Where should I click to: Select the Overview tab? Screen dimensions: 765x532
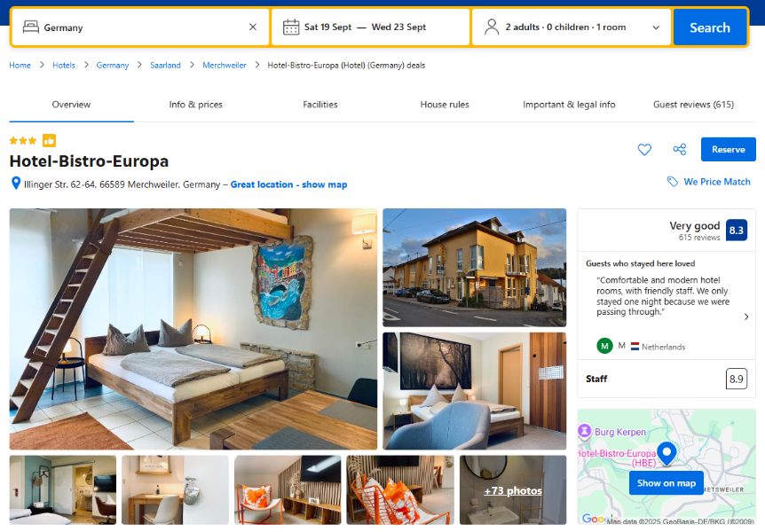71,105
